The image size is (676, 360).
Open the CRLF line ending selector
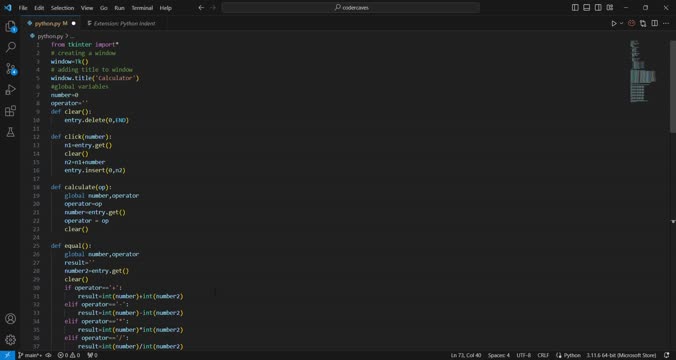[543, 355]
